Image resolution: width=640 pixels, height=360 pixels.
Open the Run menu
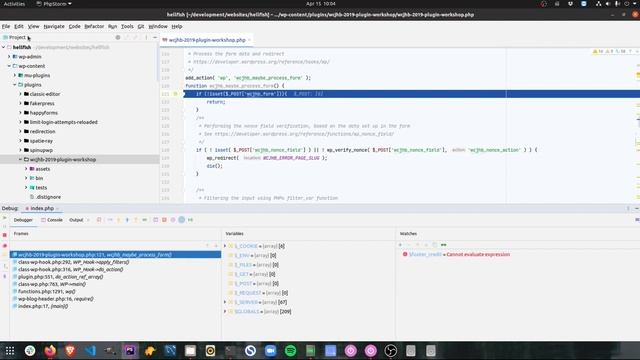[x=112, y=27]
